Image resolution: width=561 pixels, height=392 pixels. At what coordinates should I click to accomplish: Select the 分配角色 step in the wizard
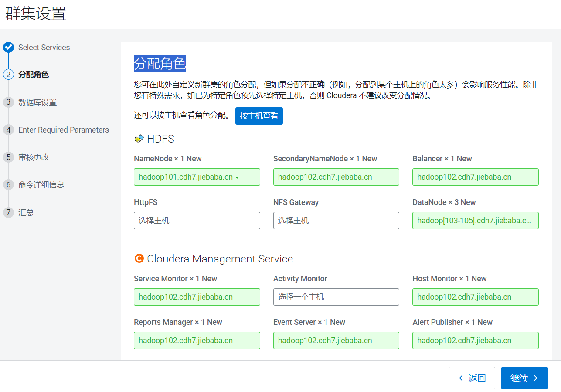tap(34, 75)
